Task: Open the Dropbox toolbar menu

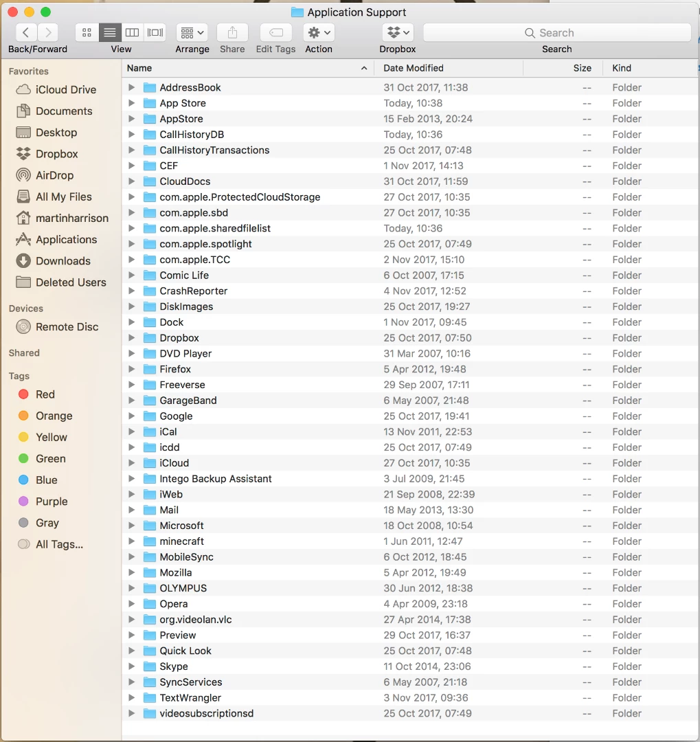Action: (x=398, y=33)
